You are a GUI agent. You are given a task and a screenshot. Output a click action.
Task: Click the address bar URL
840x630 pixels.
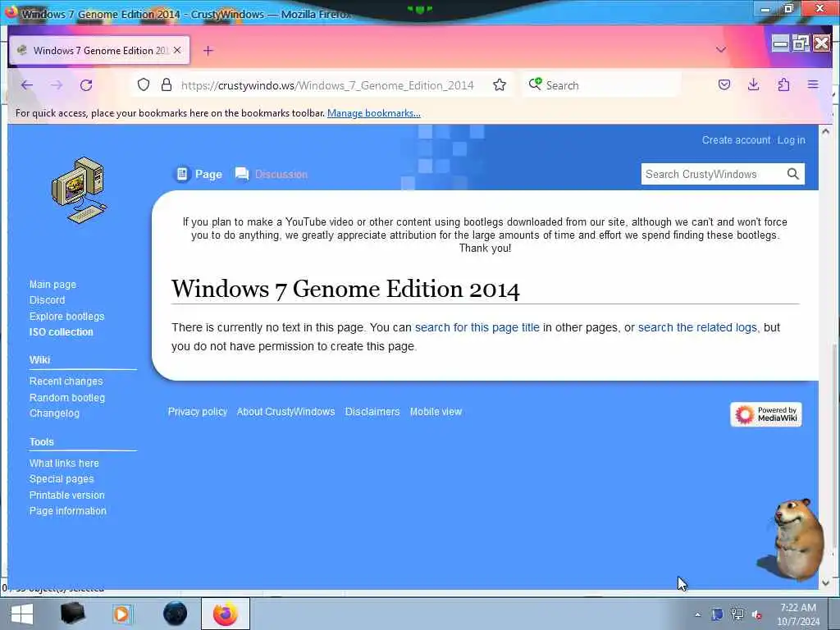327,85
